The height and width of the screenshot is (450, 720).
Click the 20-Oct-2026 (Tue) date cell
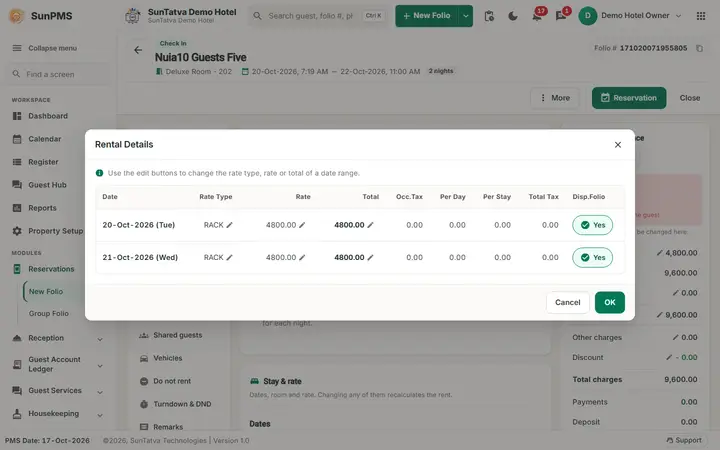point(139,225)
